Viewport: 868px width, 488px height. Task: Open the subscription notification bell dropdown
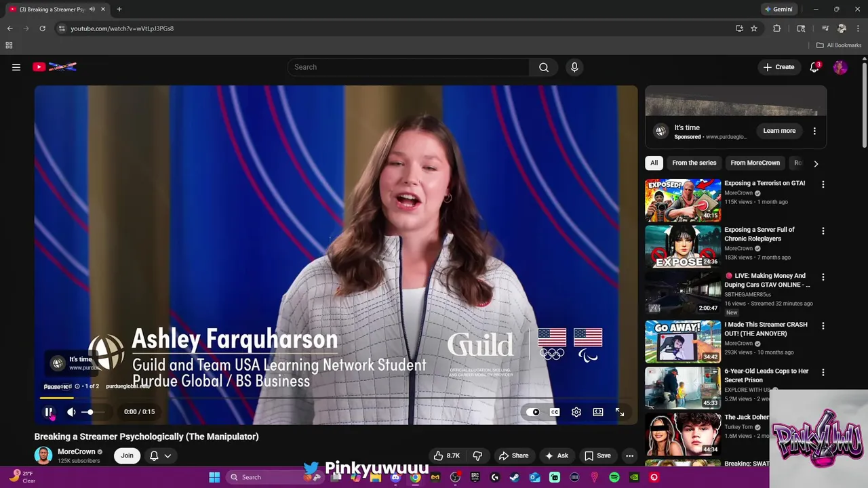point(160,455)
